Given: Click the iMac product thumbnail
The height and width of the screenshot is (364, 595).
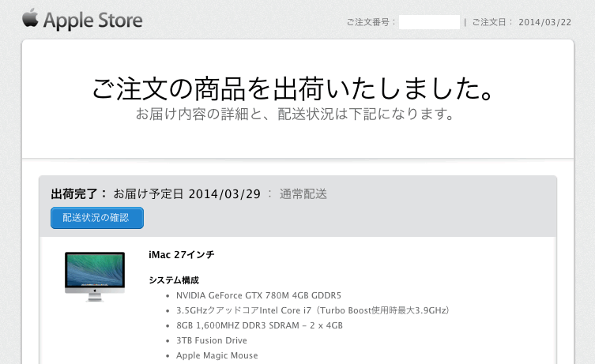Looking at the screenshot, I should pyautogui.click(x=95, y=276).
